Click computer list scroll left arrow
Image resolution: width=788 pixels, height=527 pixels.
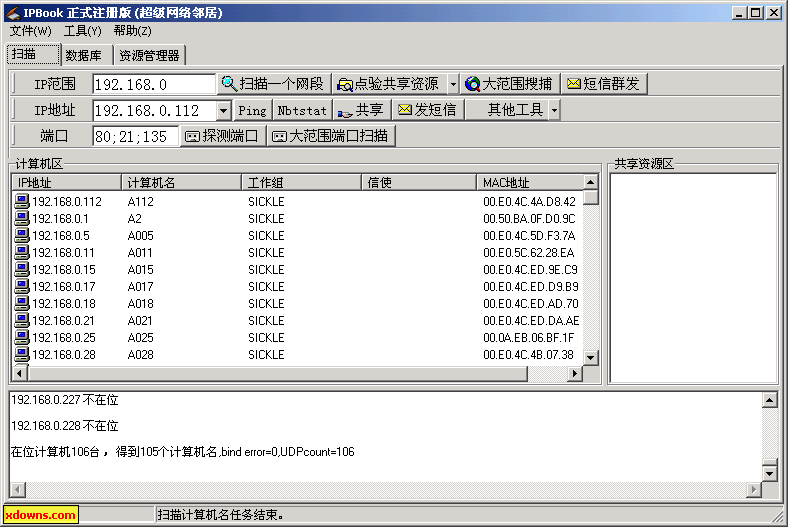click(19, 373)
